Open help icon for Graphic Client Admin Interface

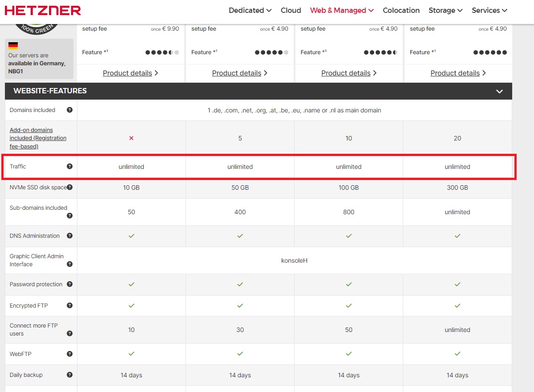pos(69,264)
